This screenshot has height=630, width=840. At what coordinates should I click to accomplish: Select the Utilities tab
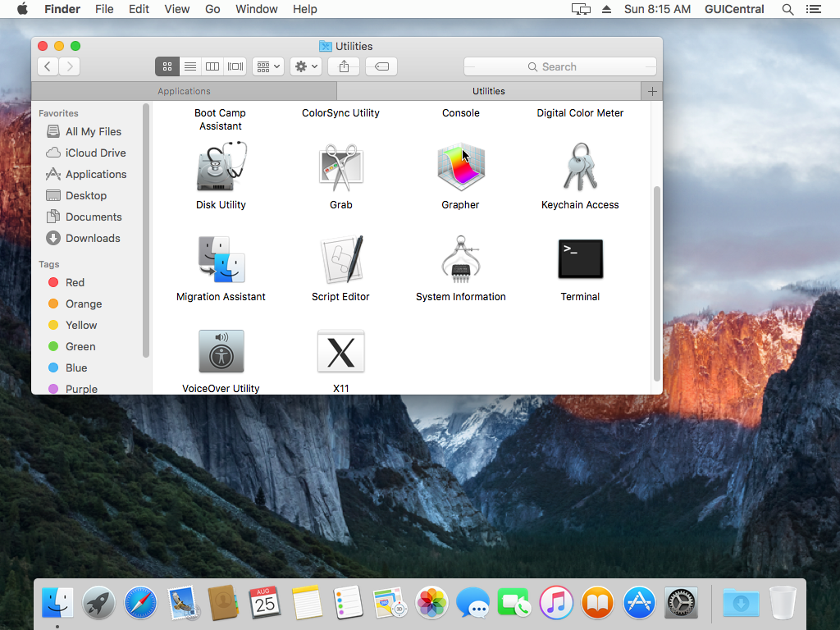[489, 91]
